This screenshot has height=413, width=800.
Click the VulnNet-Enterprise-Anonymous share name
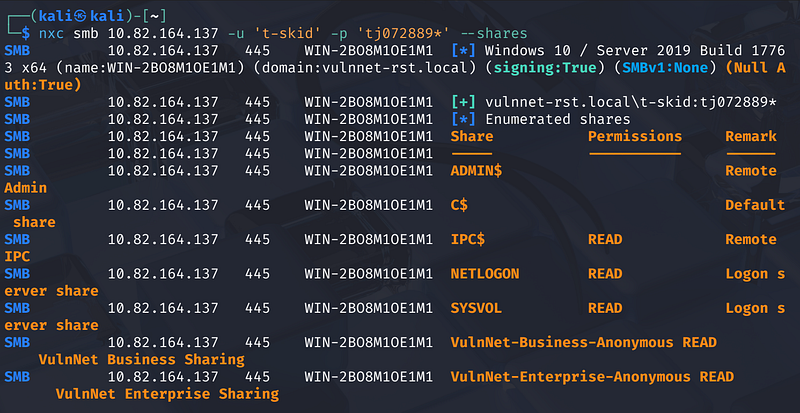[570, 376]
